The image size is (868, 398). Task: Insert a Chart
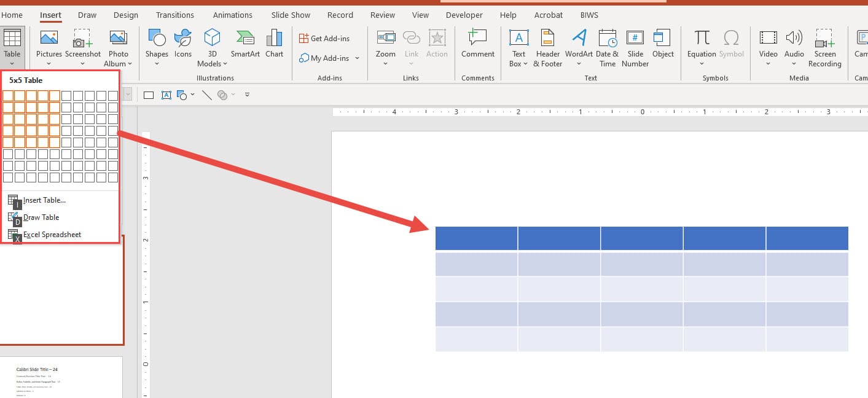point(274,44)
